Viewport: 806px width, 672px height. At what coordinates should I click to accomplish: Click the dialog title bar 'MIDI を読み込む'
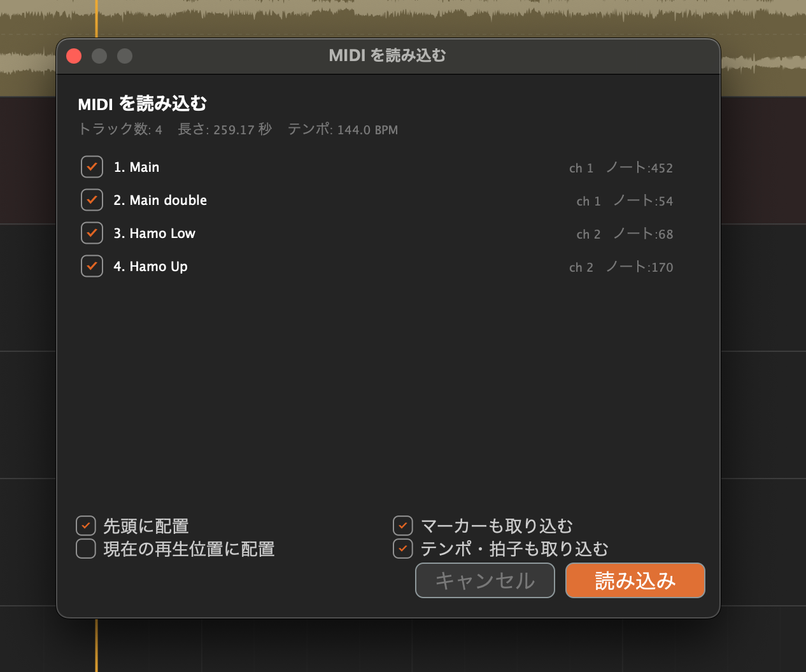[x=387, y=56]
